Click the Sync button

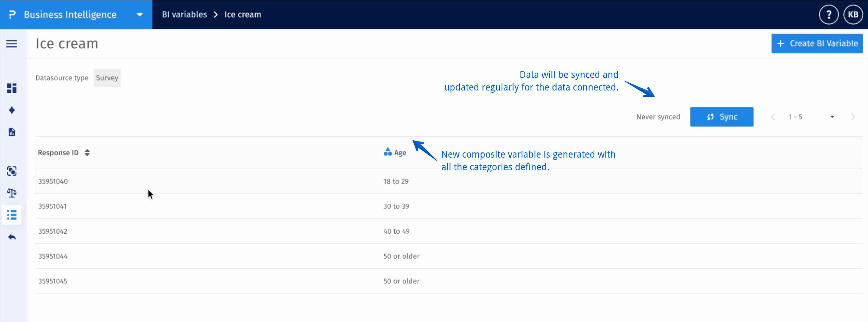point(721,117)
